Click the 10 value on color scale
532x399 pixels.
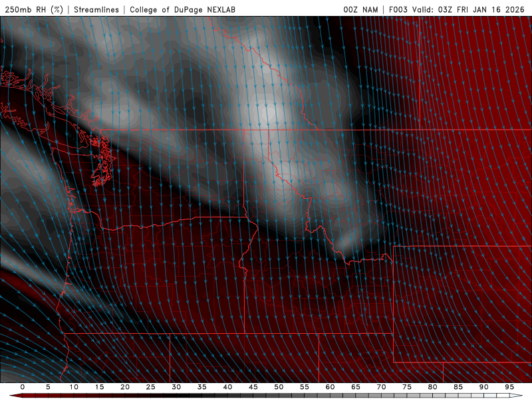74,387
